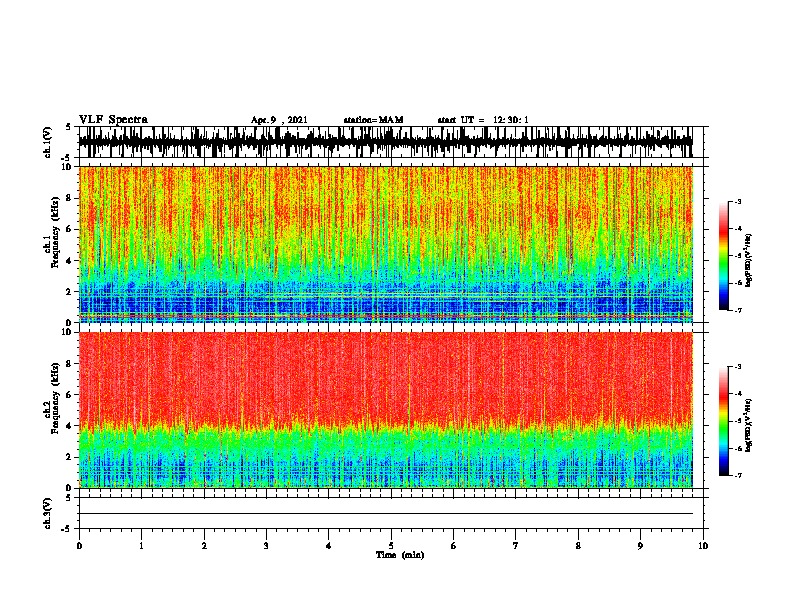Click the "4" minute tick on time axis
This screenshot has width=792, height=612.
tap(329, 546)
